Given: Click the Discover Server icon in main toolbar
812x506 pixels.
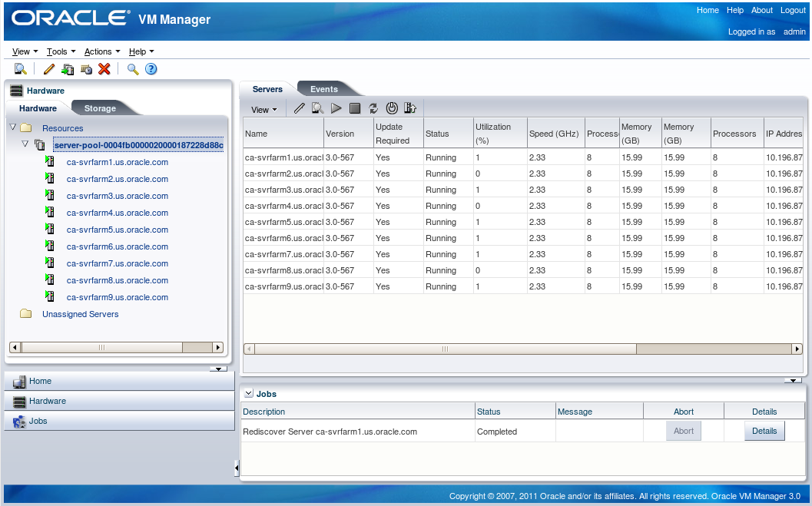Looking at the screenshot, I should point(20,69).
